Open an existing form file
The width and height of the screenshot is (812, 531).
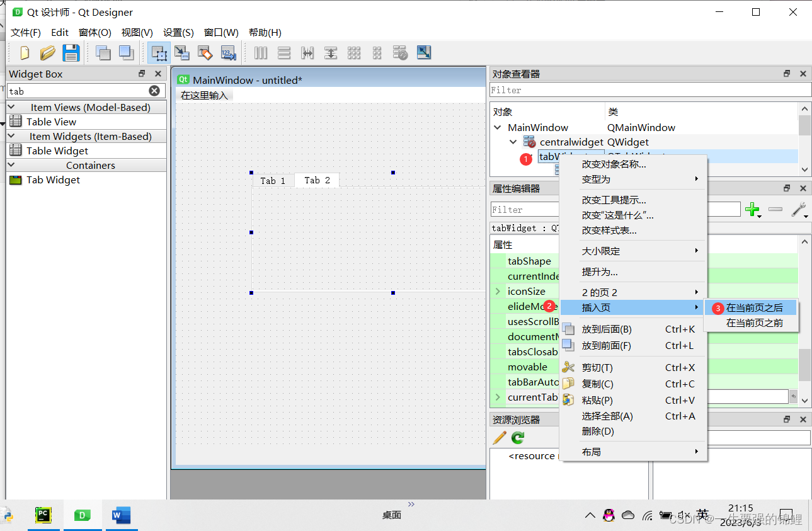[48, 53]
